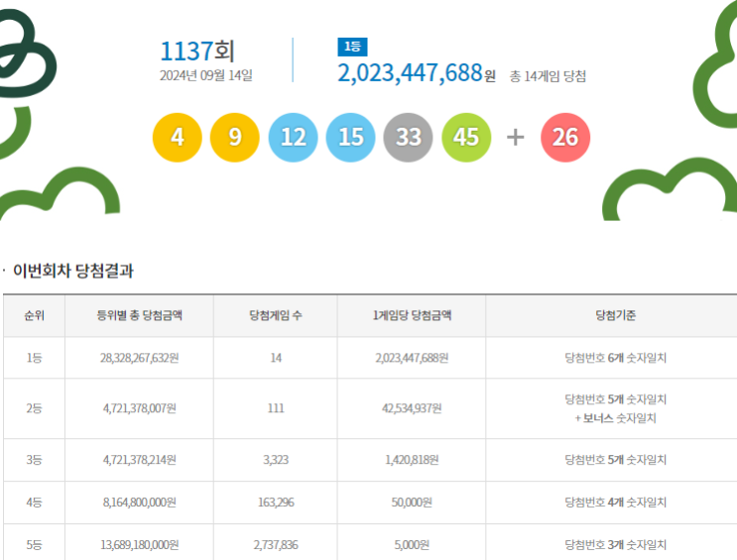Click the red bonus ball 26
Image resolution: width=737 pixels, height=560 pixels.
click(565, 138)
